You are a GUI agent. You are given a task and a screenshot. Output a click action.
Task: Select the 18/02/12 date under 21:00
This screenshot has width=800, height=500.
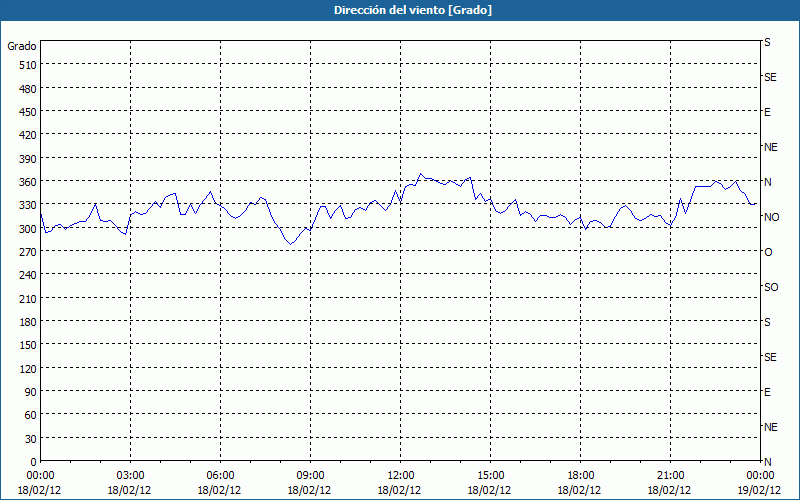tap(669, 490)
